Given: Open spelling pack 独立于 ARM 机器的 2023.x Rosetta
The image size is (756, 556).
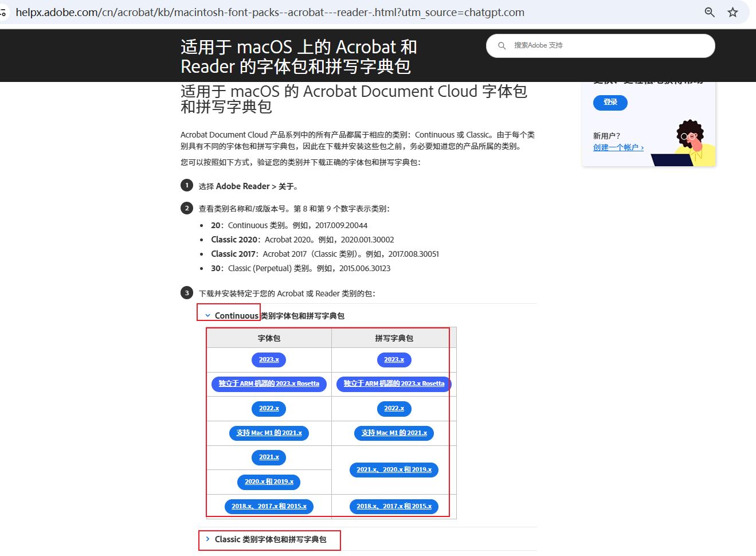Looking at the screenshot, I should [394, 384].
